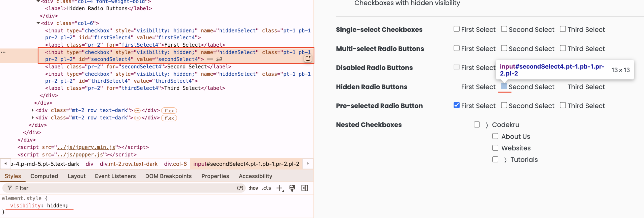Open the Layout tab

click(x=76, y=176)
